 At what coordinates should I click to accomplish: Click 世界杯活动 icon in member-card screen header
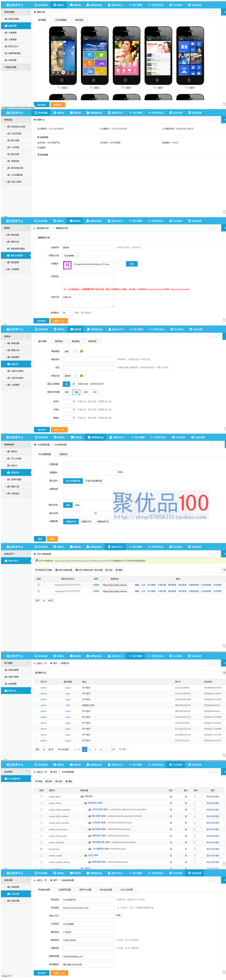point(150,547)
